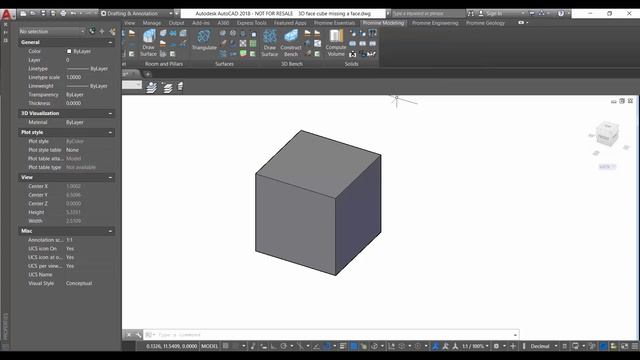Click the Clean Screen icon in status bar
This screenshot has height=360, width=640.
click(624, 346)
